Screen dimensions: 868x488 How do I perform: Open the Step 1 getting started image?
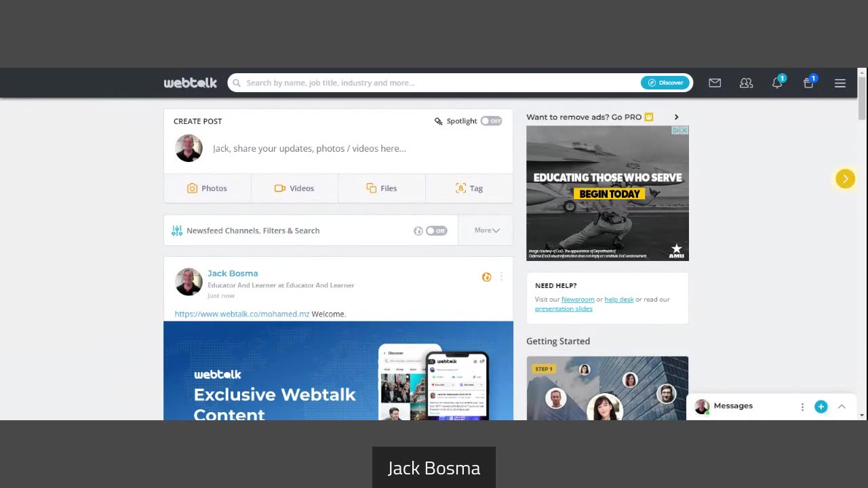[x=608, y=388]
